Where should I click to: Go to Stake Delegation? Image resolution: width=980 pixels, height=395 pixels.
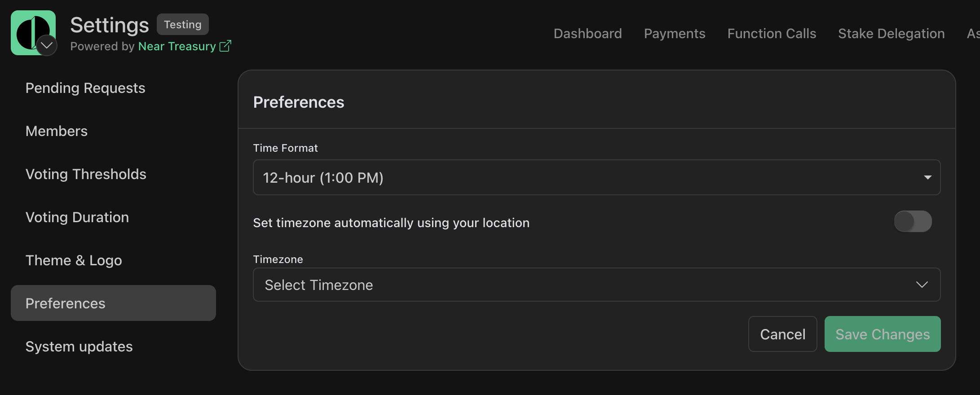(891, 33)
